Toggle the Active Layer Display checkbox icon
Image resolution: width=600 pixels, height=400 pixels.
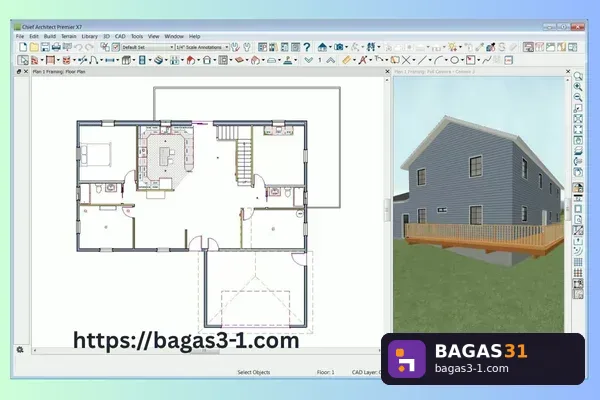(x=116, y=47)
